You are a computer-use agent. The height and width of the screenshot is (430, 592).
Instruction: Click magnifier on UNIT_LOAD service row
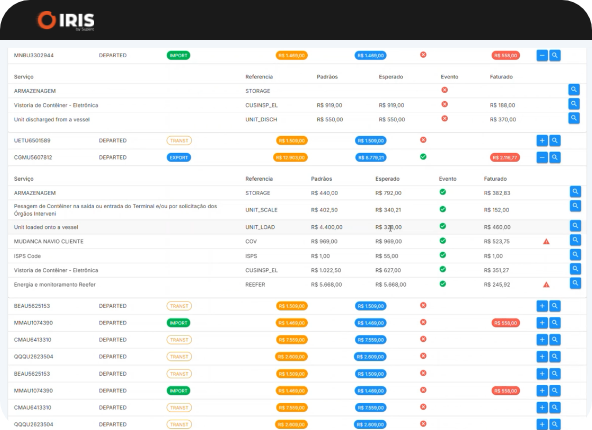pos(575,226)
